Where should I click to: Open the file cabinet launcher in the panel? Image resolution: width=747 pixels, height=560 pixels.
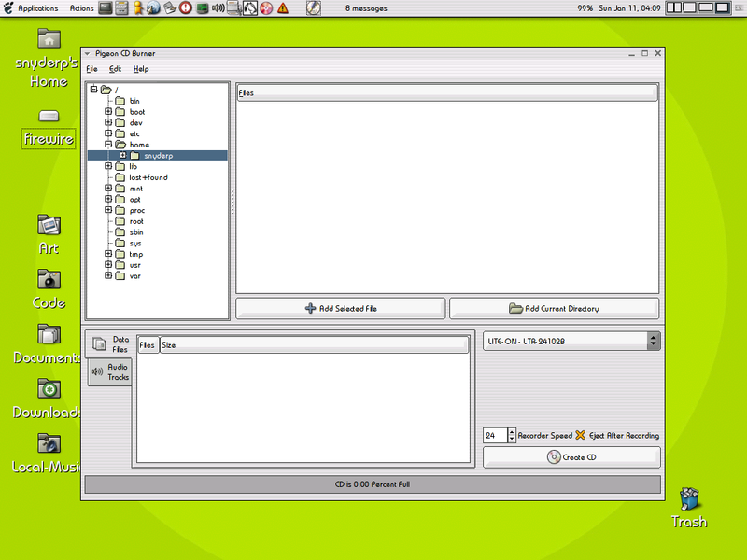click(x=121, y=8)
